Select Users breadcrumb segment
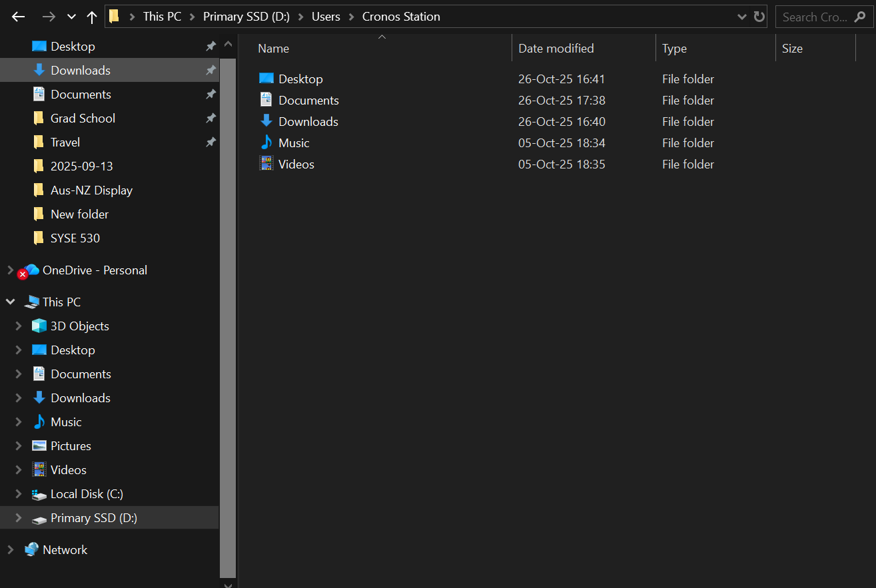The height and width of the screenshot is (588, 876). (326, 17)
